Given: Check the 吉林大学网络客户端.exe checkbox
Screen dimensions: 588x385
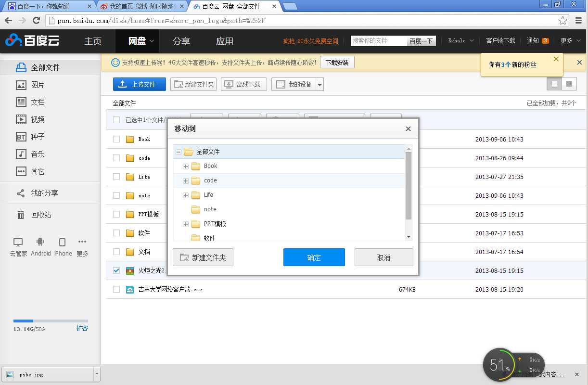Looking at the screenshot, I should [116, 289].
